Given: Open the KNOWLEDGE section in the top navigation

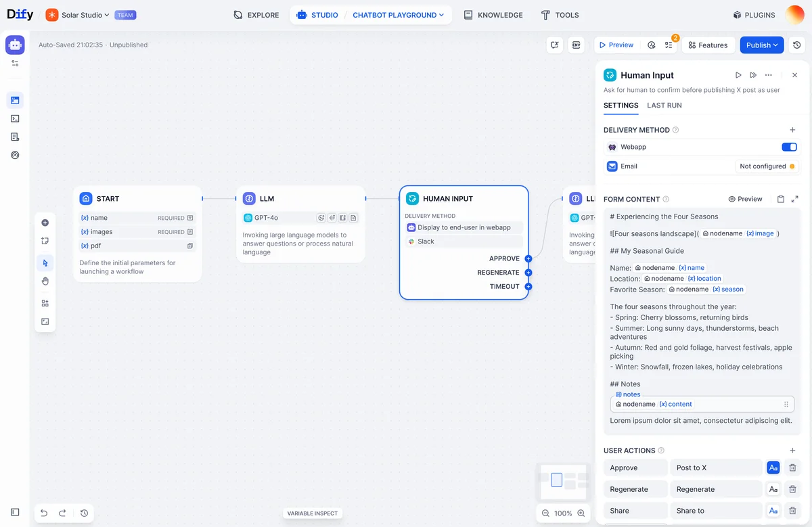Looking at the screenshot, I should point(493,14).
